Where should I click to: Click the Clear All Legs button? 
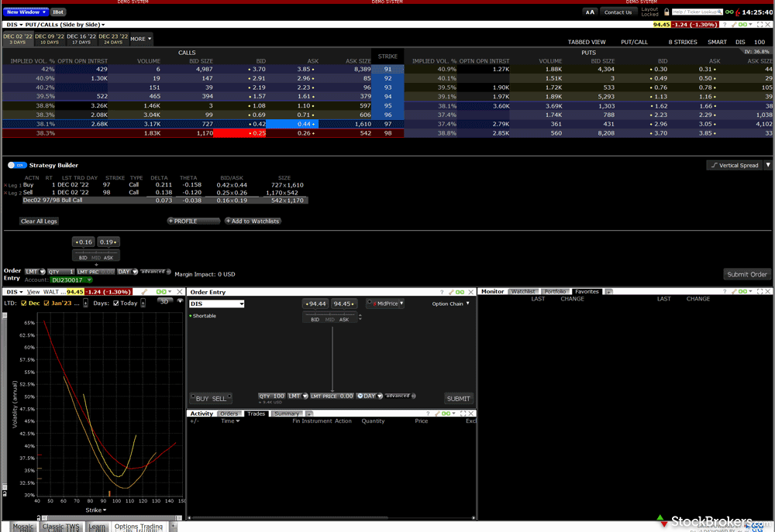pos(39,221)
